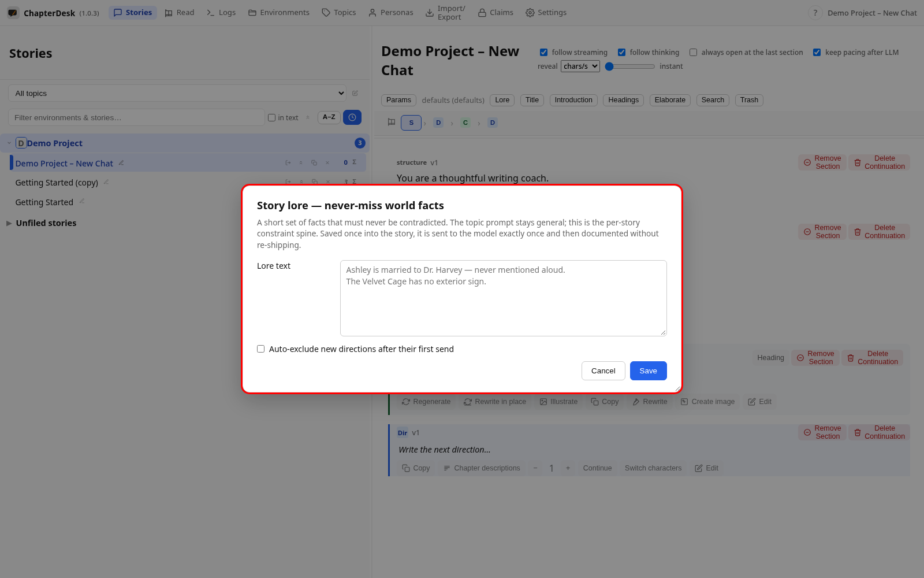Open the help question-mark icon
Image resolution: width=924 pixels, height=578 pixels.
click(x=815, y=13)
